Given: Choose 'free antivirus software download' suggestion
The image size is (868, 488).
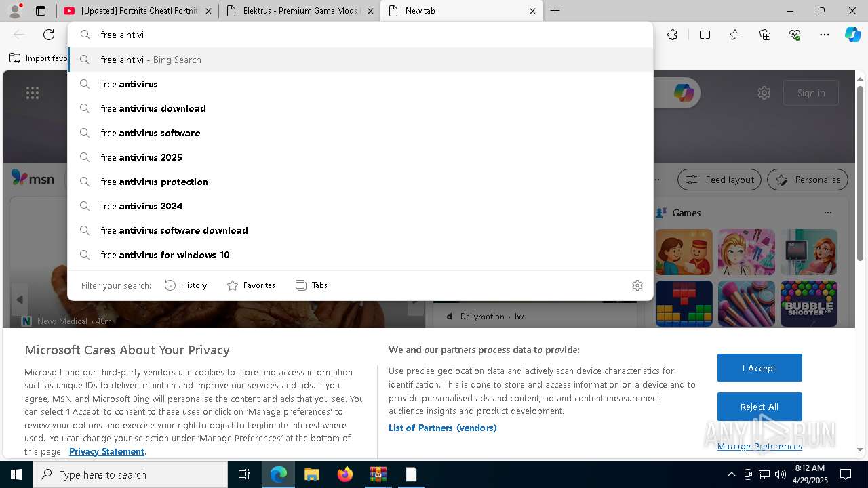Looking at the screenshot, I should (360, 230).
